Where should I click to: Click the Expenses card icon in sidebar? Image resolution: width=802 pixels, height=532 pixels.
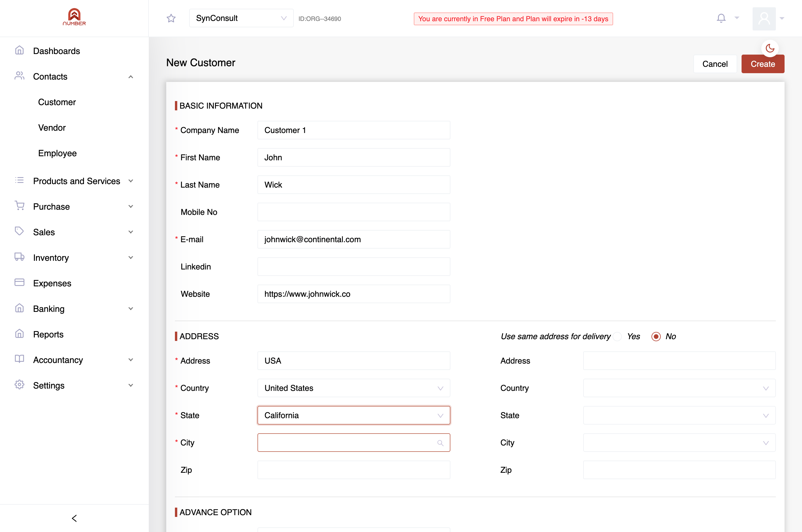(19, 283)
